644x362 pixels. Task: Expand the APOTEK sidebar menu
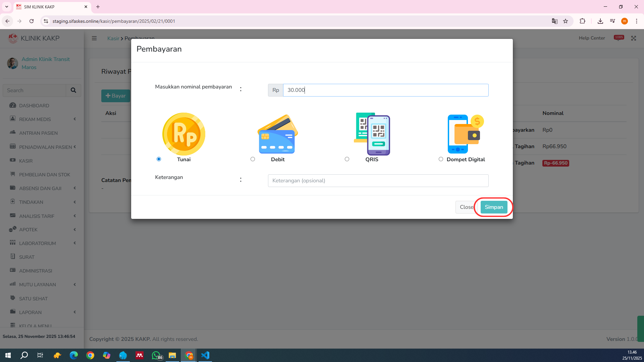pyautogui.click(x=28, y=230)
